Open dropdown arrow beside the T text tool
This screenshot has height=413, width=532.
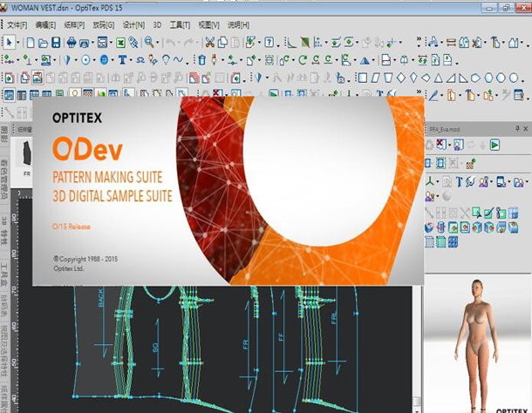(131, 61)
